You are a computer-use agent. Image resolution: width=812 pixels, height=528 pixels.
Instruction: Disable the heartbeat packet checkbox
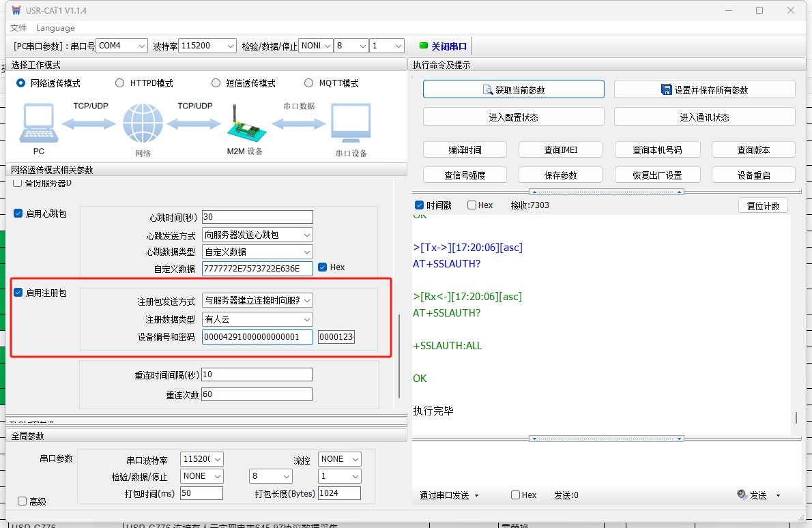coord(18,214)
